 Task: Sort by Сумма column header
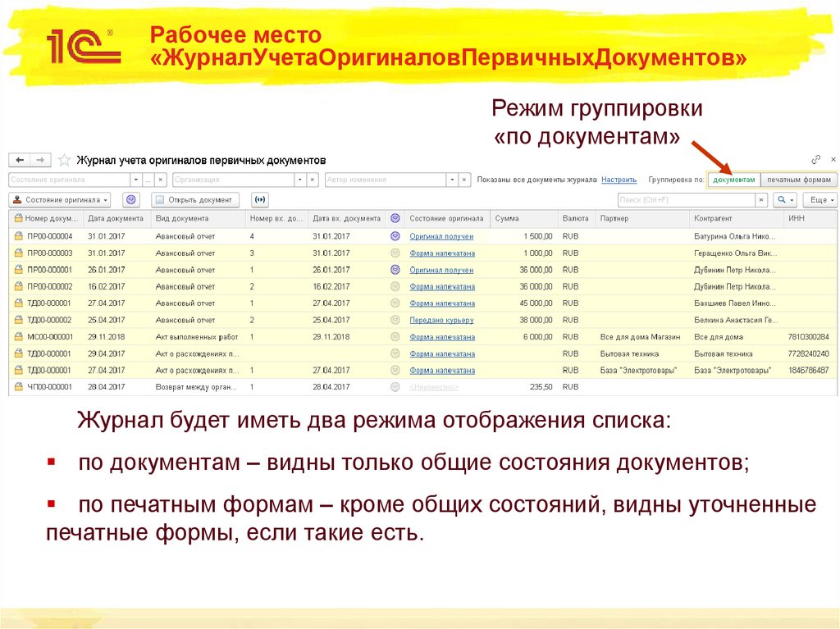(x=523, y=218)
